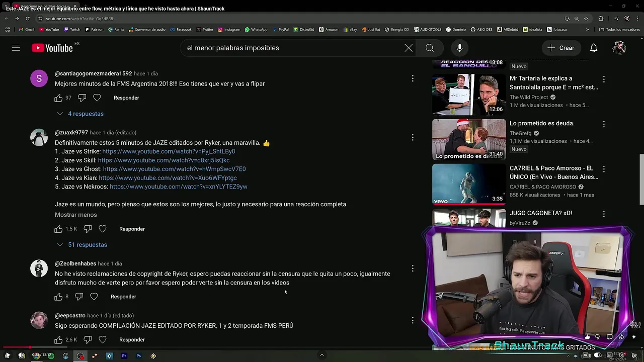Heart the @eepcastro comment
The image size is (644, 362).
103,340
